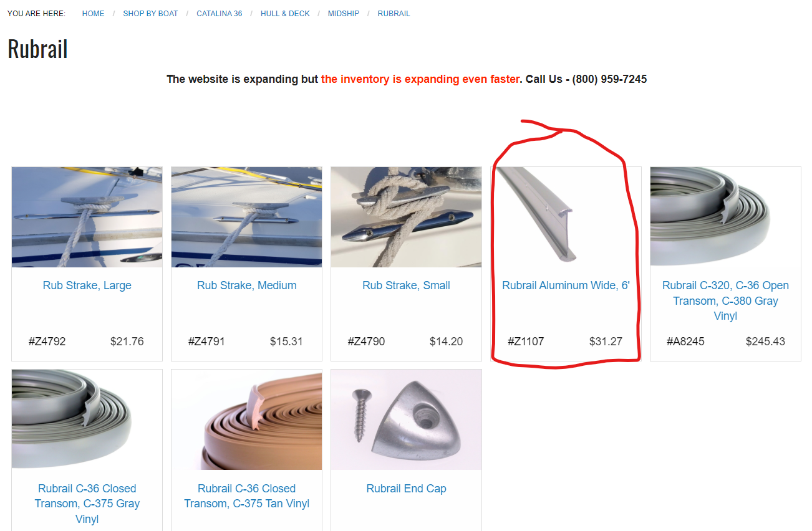812x531 pixels.
Task: Open the Rubrail End Cap title link
Action: pyautogui.click(x=407, y=489)
